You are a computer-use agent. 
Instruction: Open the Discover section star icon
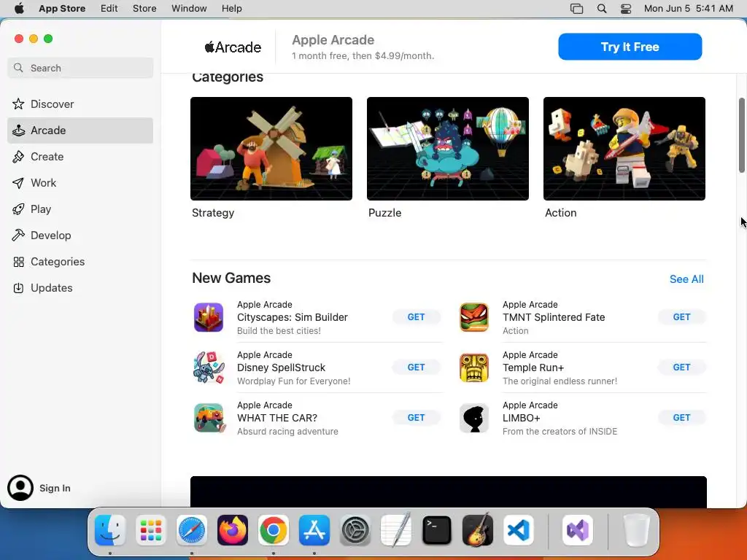click(18, 104)
